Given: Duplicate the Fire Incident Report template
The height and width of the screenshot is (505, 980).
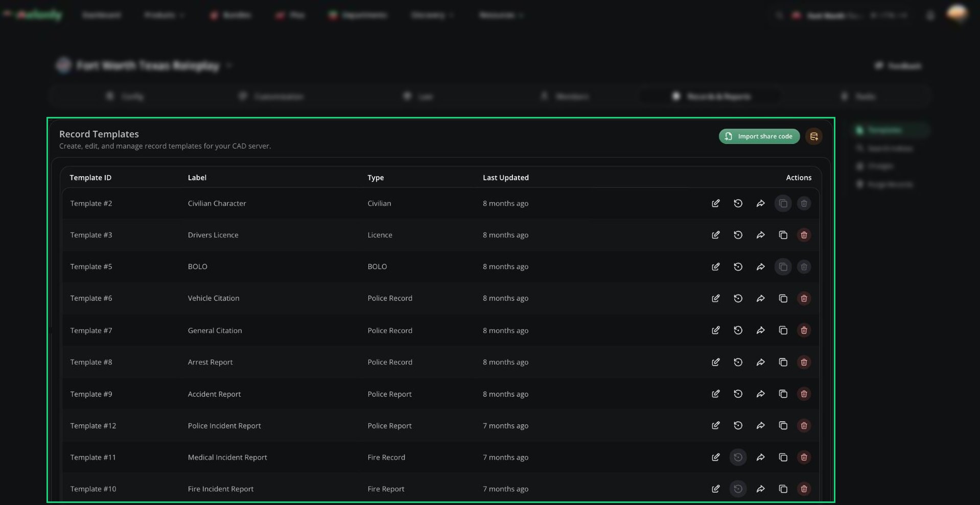Looking at the screenshot, I should point(783,489).
